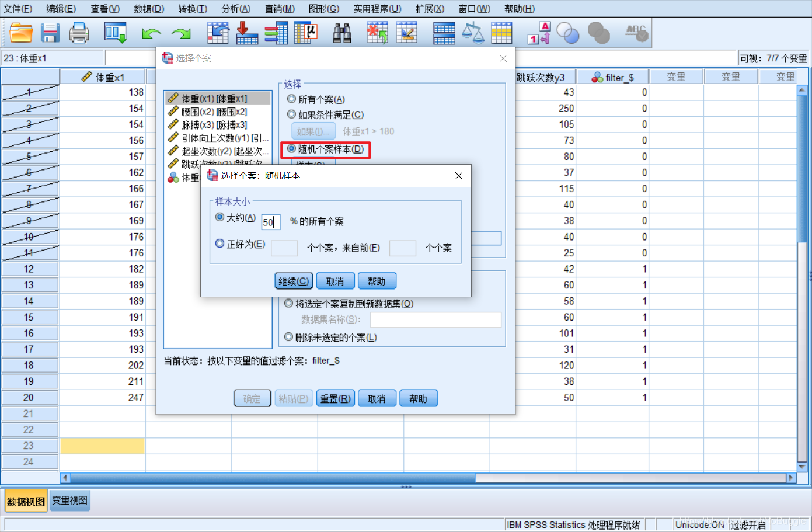The width and height of the screenshot is (812, 532).
Task: Click the exact case count field after 正好为
Action: coord(285,248)
